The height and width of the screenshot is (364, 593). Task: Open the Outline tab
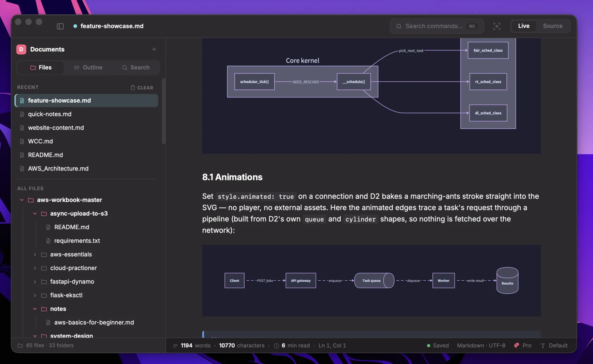pyautogui.click(x=88, y=67)
